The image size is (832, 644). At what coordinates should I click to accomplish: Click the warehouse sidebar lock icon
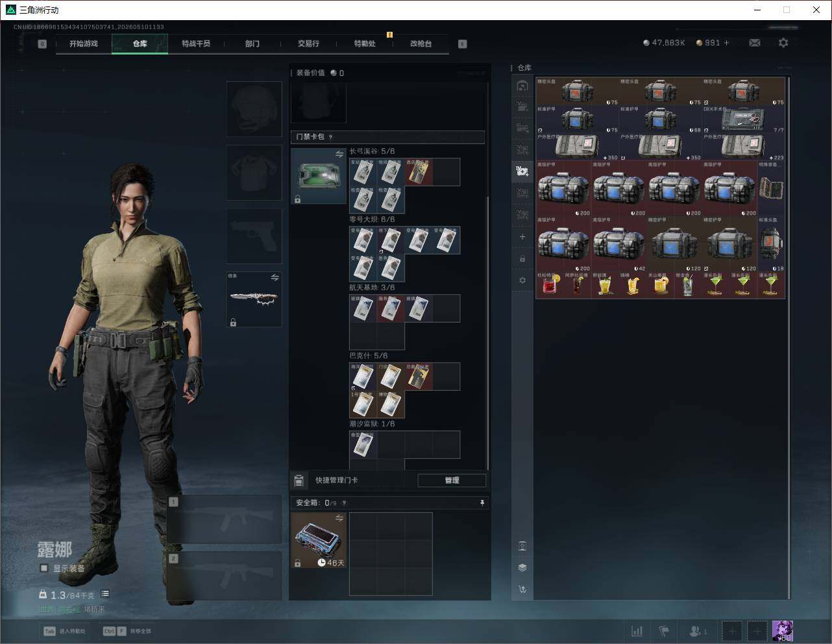[522, 259]
